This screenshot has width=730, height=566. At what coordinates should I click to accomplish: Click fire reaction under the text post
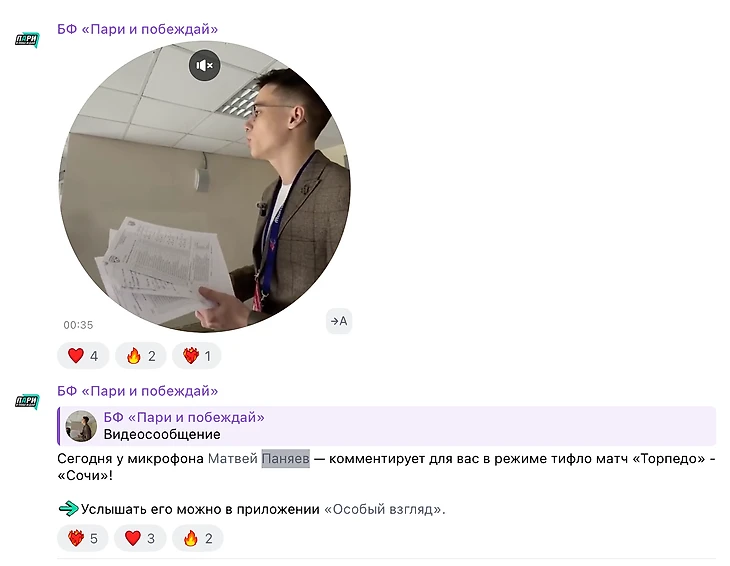tap(198, 539)
